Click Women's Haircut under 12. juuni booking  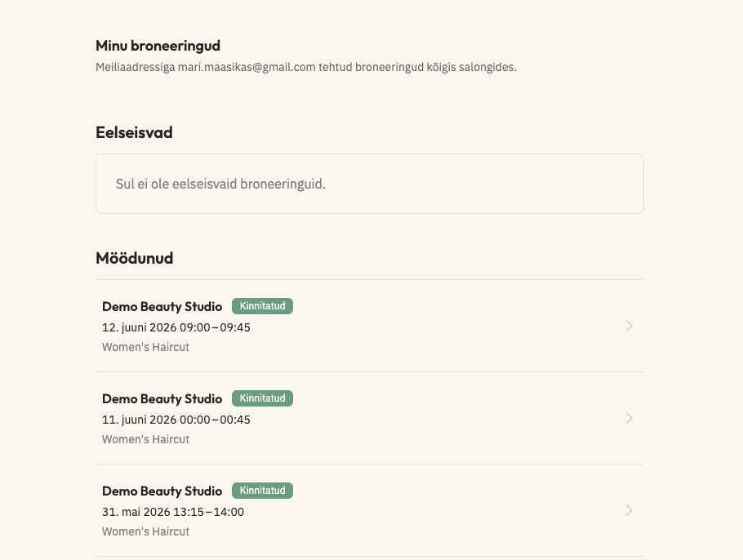pos(145,347)
